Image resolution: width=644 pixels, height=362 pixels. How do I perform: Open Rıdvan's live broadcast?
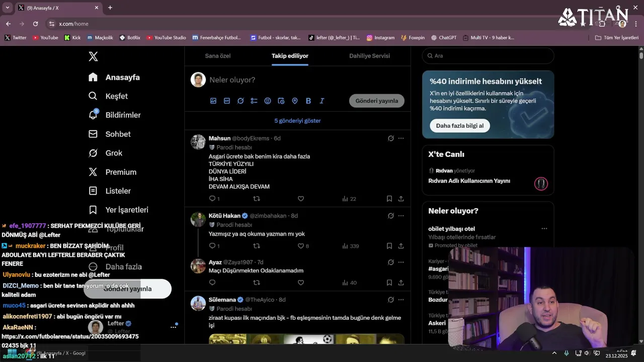488,176
